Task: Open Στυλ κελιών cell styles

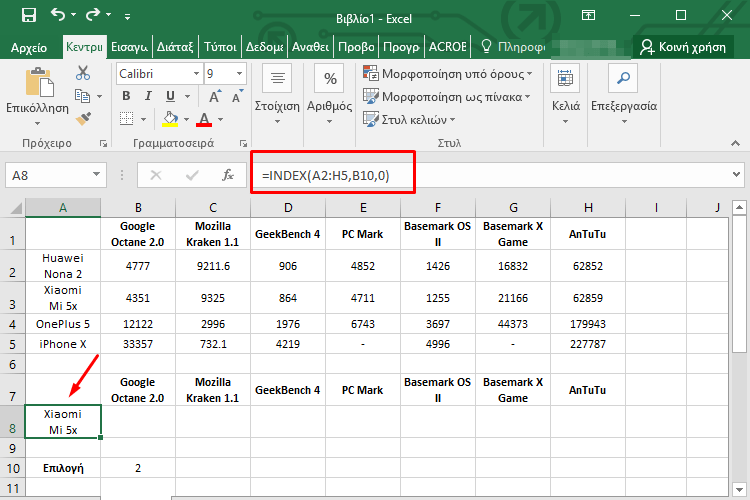Action: tap(409, 119)
